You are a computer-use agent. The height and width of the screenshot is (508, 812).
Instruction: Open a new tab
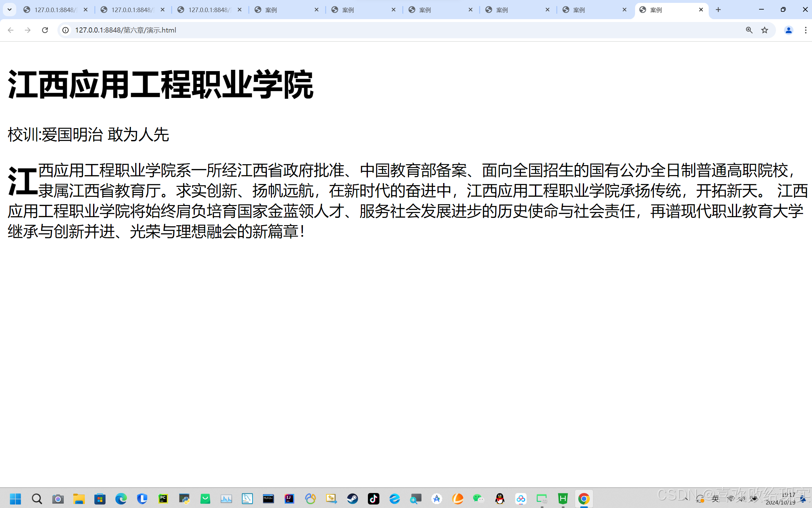718,10
